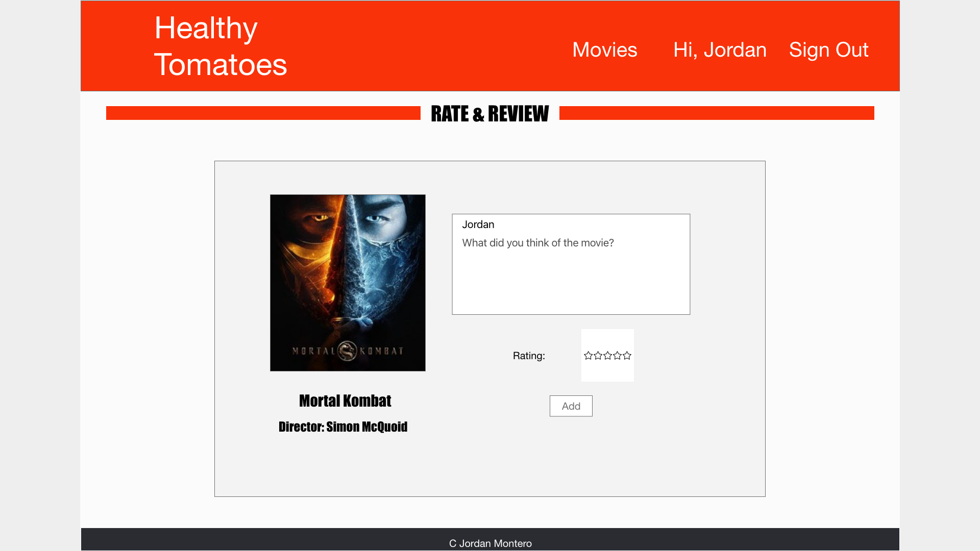Click the Rating: label
Screen dimensions: 980x551
[x=528, y=356]
